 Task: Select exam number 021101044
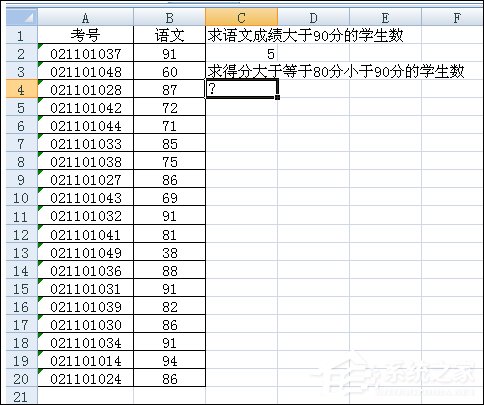tap(86, 125)
